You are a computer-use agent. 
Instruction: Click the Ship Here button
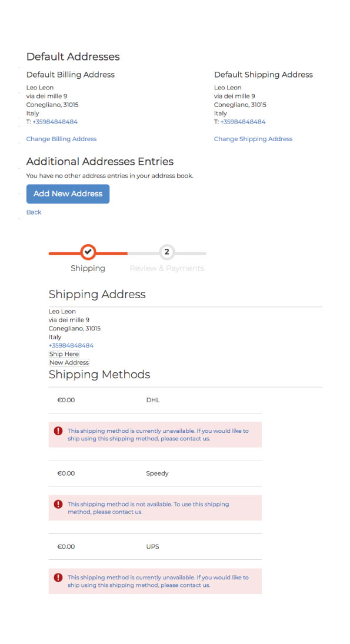(x=64, y=354)
